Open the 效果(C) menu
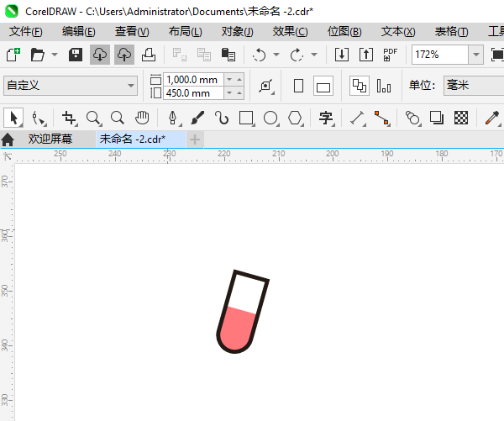504x421 pixels. point(291,32)
